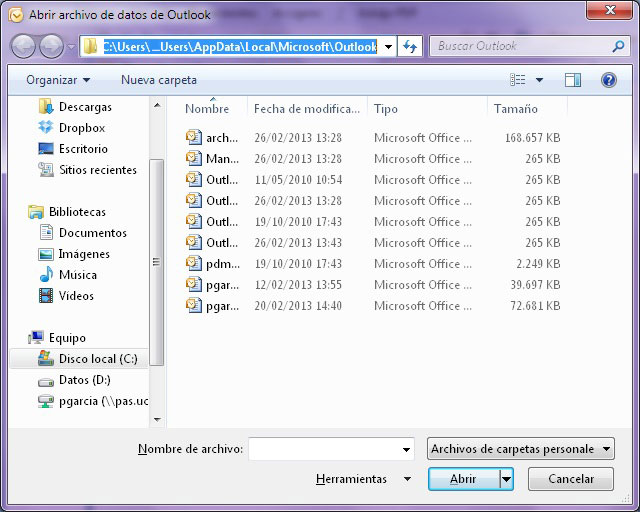This screenshot has height=513, width=641.
Task: Toggle the preview pane icon
Action: [x=573, y=80]
